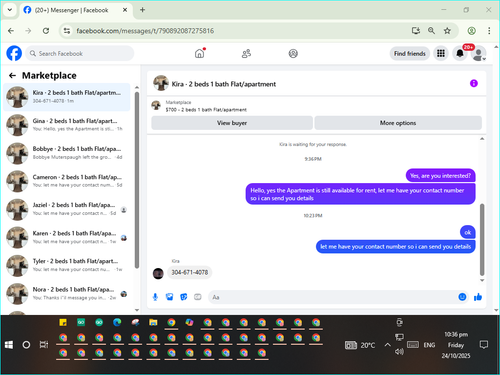This screenshot has height=375, width=500.
Task: Open Task View on the taskbar
Action: pyautogui.click(x=44, y=345)
